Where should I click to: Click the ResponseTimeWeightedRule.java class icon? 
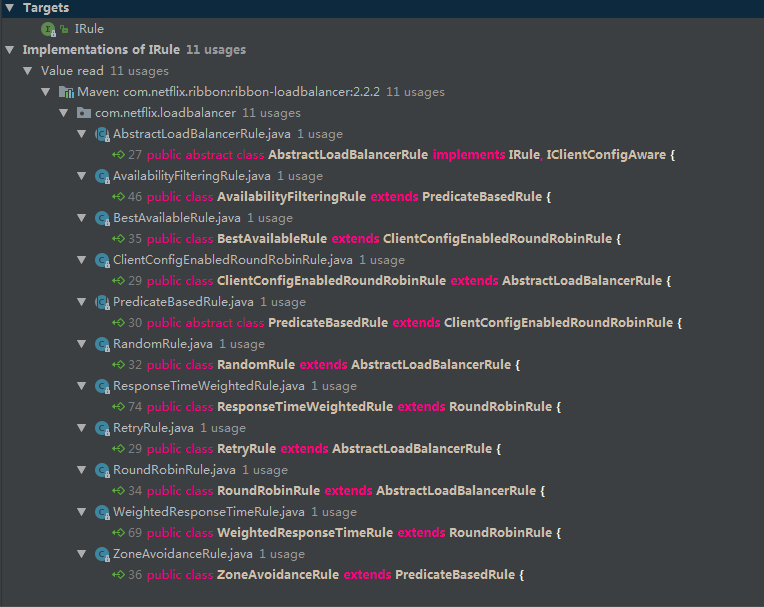pos(102,386)
